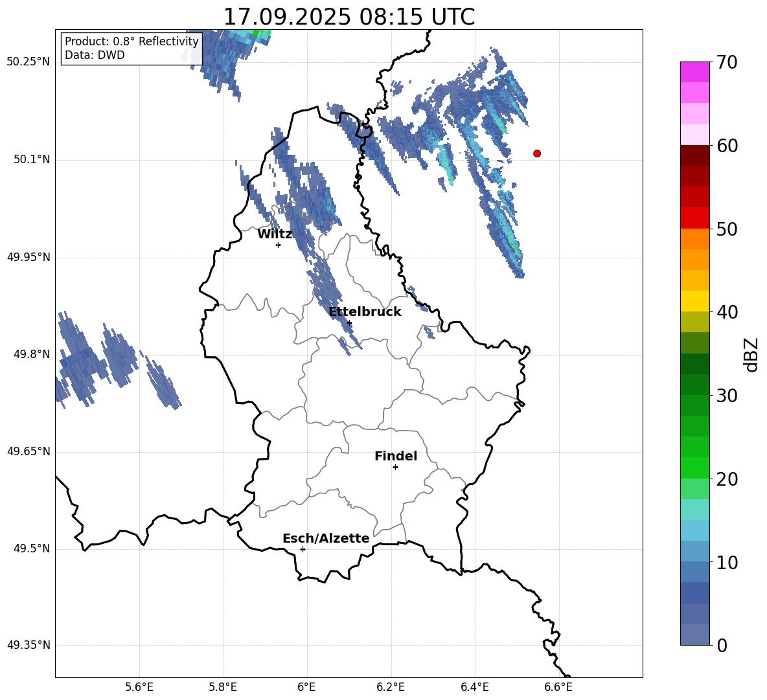Screen dimensions: 767x700
Task: Click the Esch/Alzette station cross marker
Action: pyautogui.click(x=303, y=549)
